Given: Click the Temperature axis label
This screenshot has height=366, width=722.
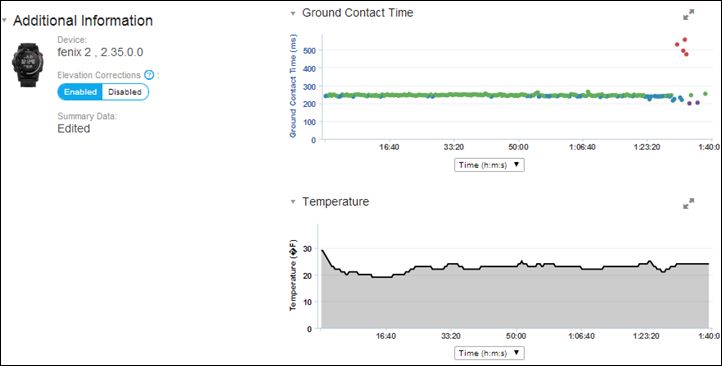Looking at the screenshot, I should point(293,275).
